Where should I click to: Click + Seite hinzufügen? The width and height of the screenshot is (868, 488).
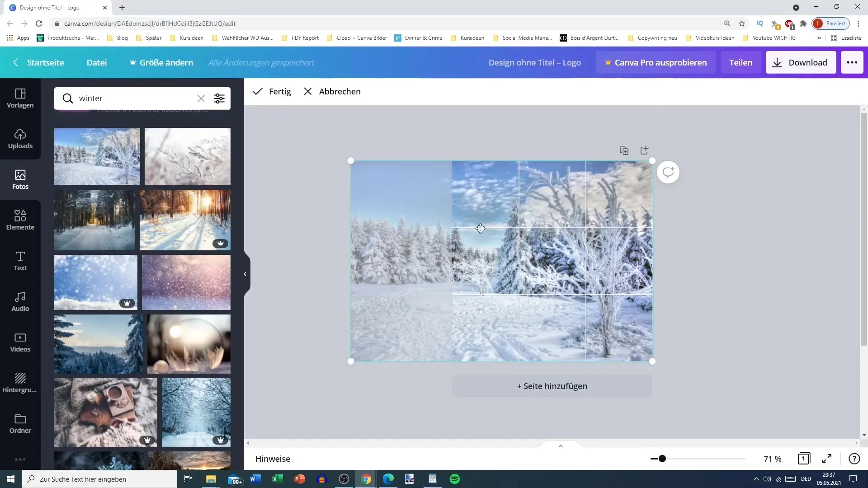(x=552, y=386)
